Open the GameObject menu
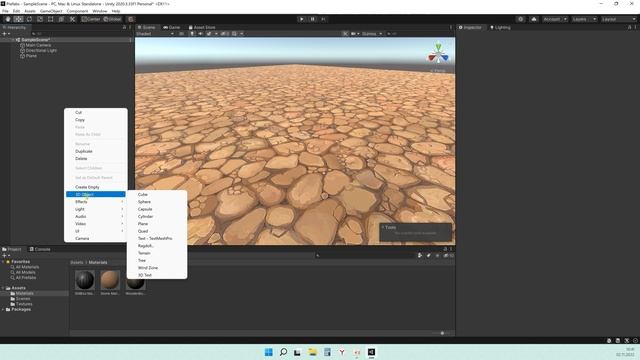 pos(51,11)
